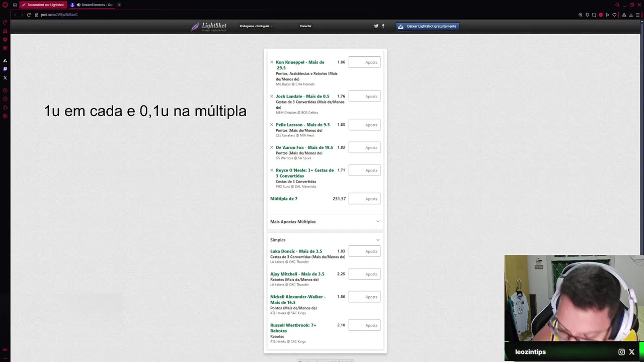Switch to the Screenshot por Lightshot tab
Image resolution: width=644 pixels, height=362 pixels.
point(43,5)
